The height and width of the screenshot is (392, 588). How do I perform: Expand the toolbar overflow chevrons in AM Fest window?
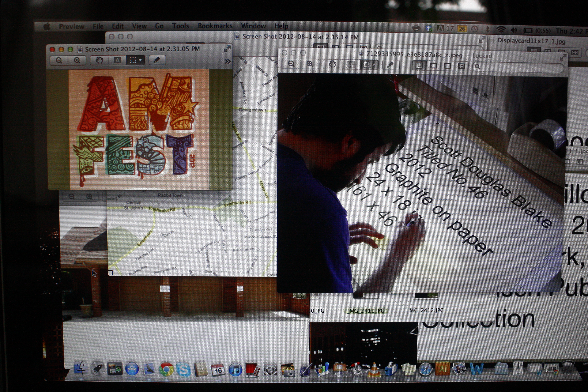(x=227, y=61)
